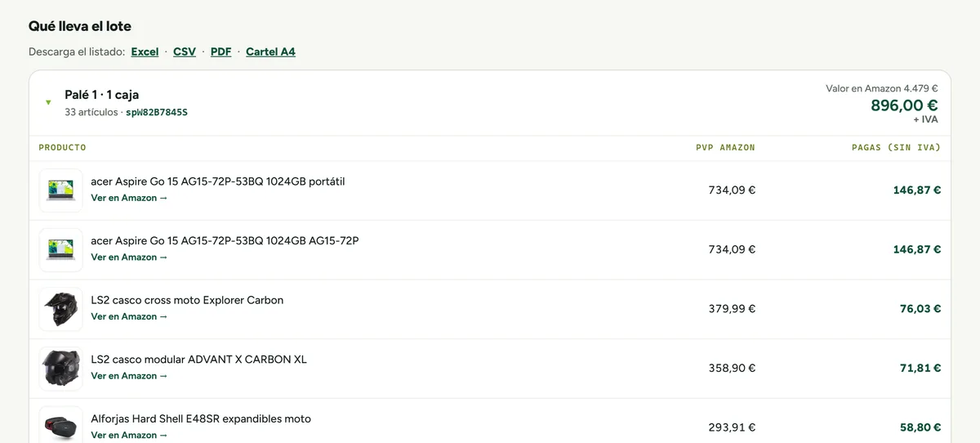Click the 'Qué lleva el lote' heading
The image size is (980, 443).
coord(80,26)
